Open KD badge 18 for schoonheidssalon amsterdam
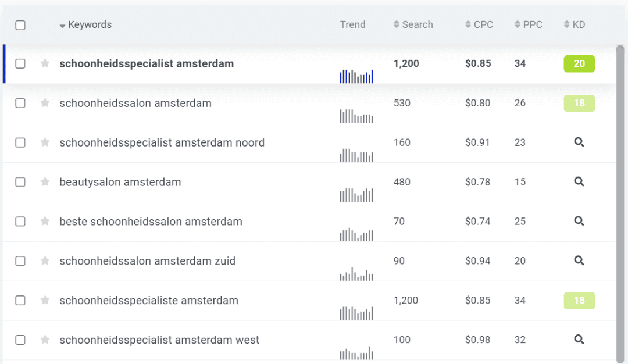This screenshot has width=628, height=364. pos(579,104)
